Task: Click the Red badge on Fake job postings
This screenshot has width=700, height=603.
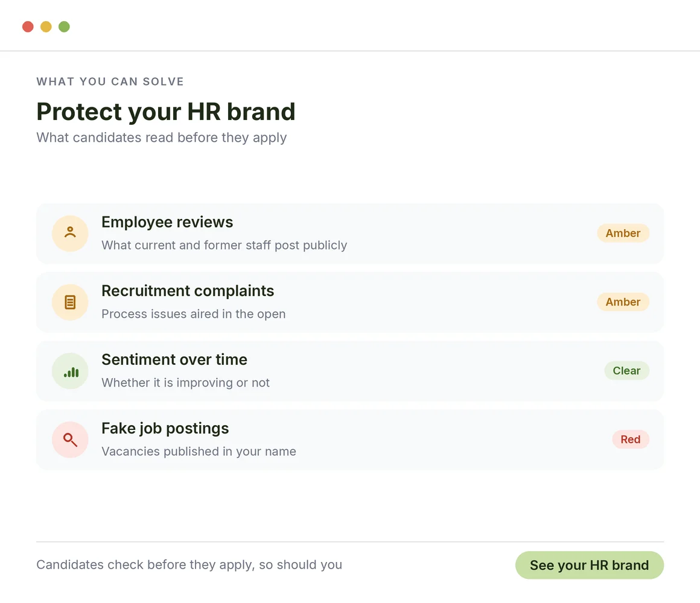Action: click(x=631, y=440)
